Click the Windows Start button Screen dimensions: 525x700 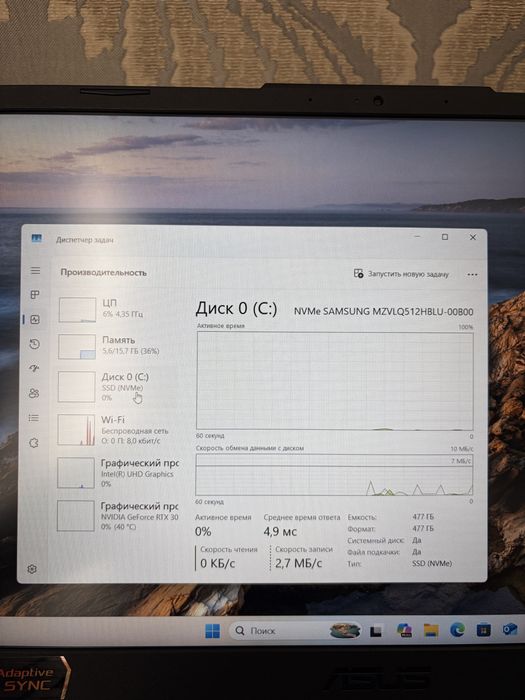click(212, 631)
